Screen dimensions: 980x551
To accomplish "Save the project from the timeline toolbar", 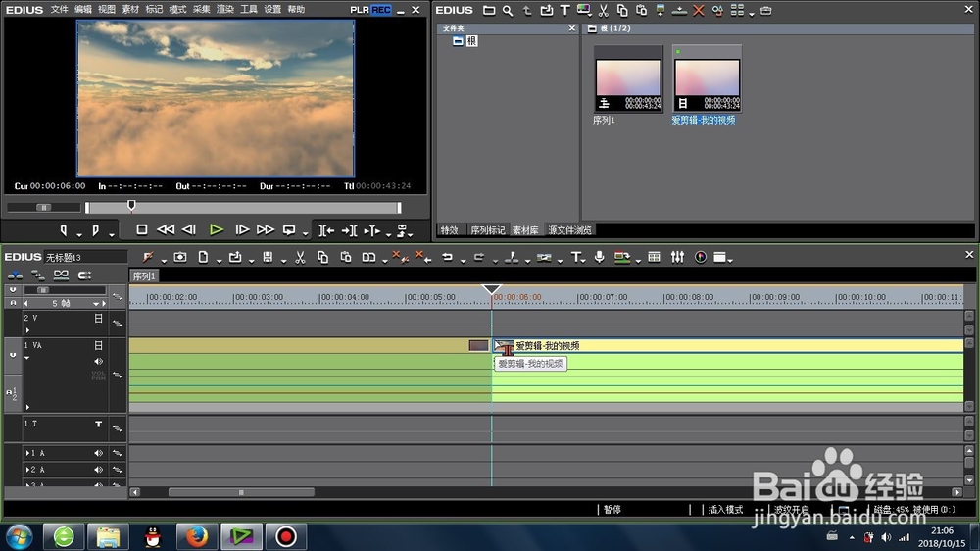I will click(x=268, y=257).
